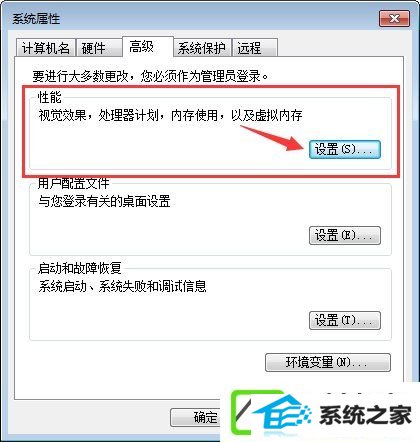
Task: Click the 系统之家 watermark text
Action: coord(365,415)
